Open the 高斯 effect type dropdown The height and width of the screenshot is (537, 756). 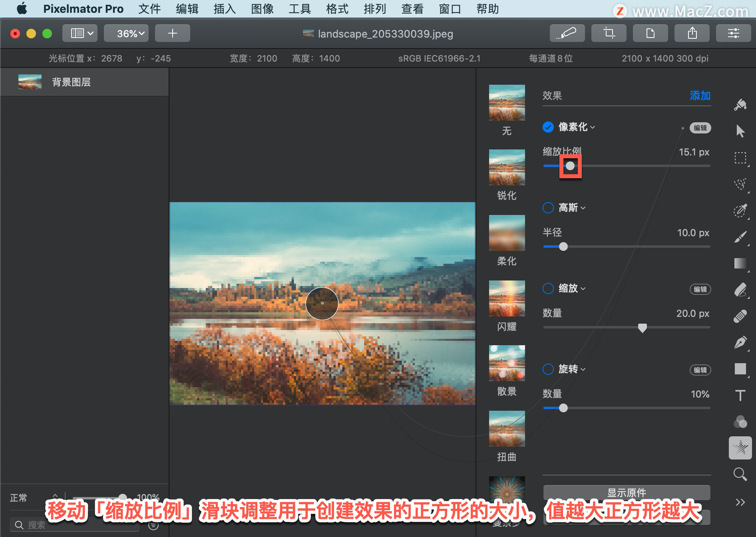[572, 208]
